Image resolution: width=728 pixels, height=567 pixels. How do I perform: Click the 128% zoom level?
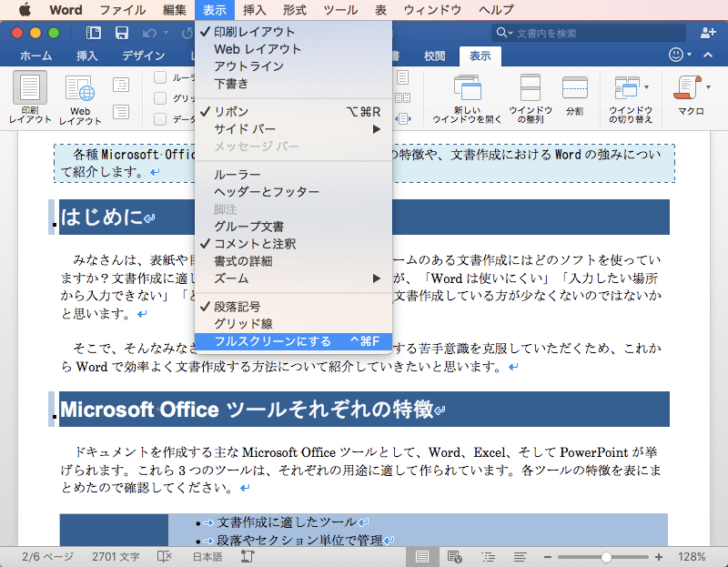(x=692, y=557)
